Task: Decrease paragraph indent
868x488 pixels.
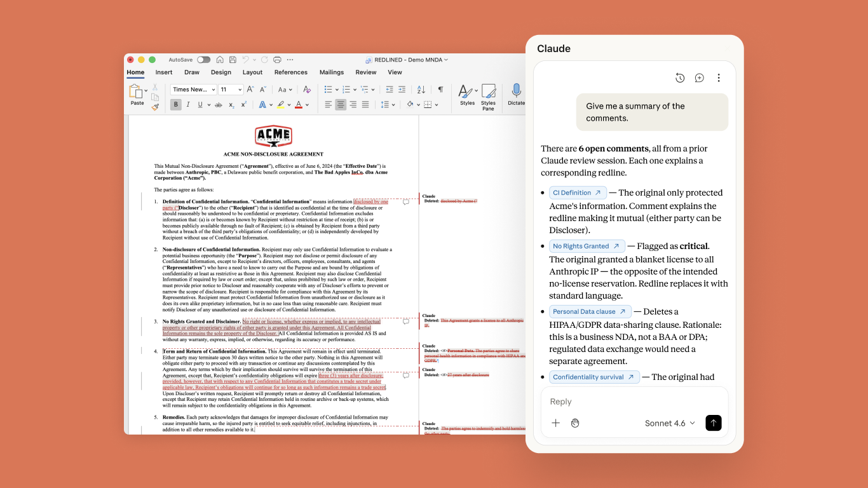Action: coord(390,90)
